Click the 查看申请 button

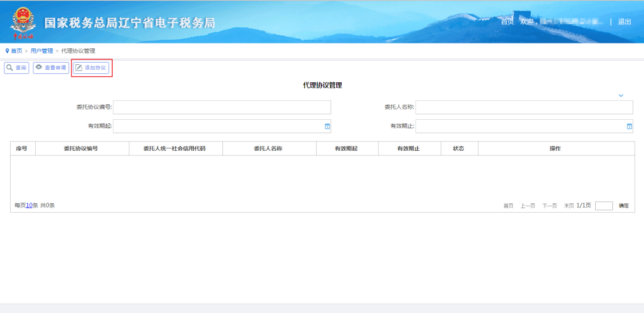[51, 68]
